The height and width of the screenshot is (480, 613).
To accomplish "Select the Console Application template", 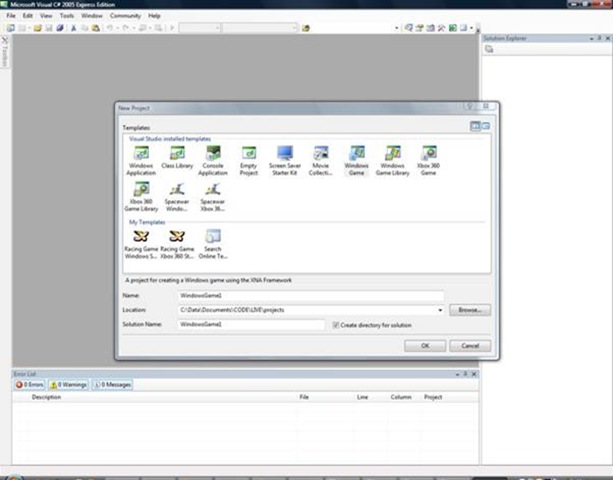I will point(213,153).
